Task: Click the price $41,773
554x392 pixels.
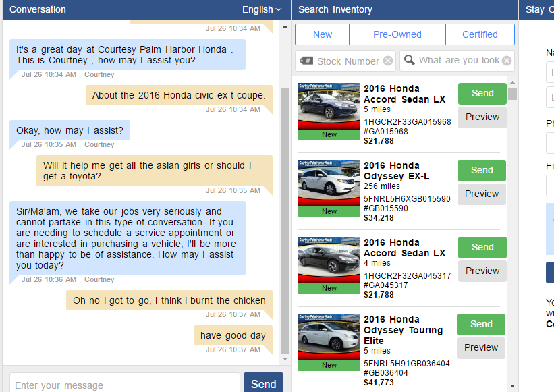Action: tap(379, 383)
